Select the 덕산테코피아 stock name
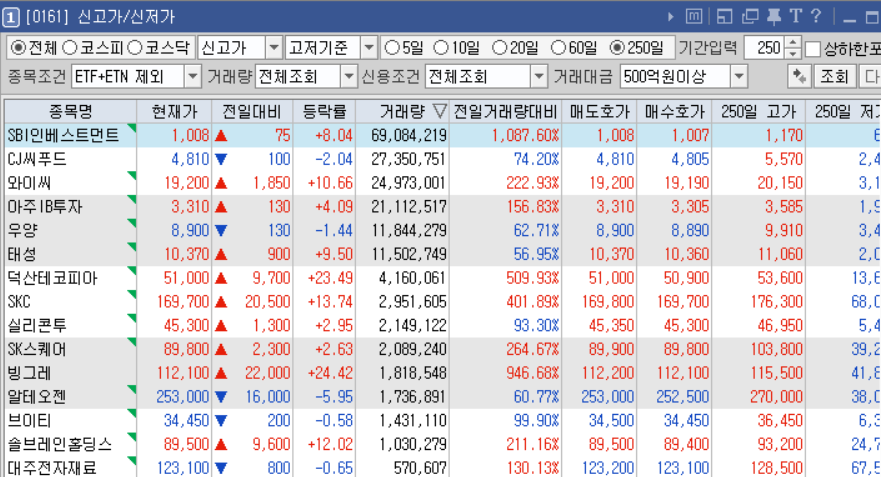The image size is (881, 477). [x=52, y=278]
